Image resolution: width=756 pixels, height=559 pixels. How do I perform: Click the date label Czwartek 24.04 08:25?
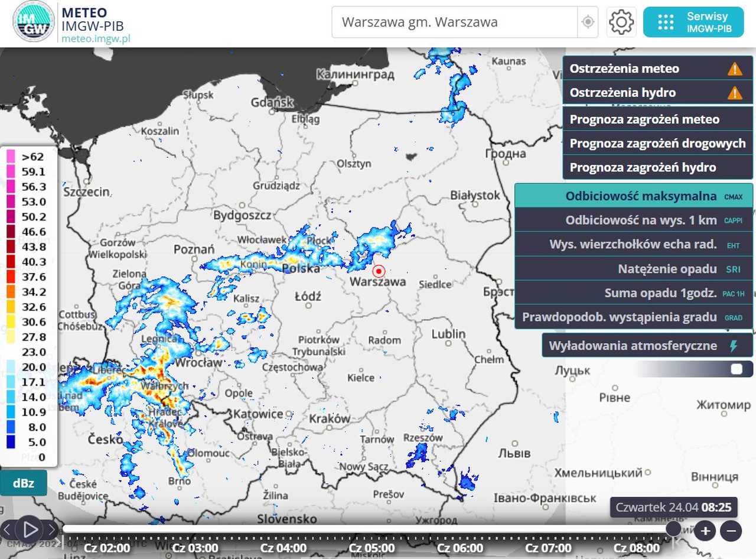(x=673, y=507)
